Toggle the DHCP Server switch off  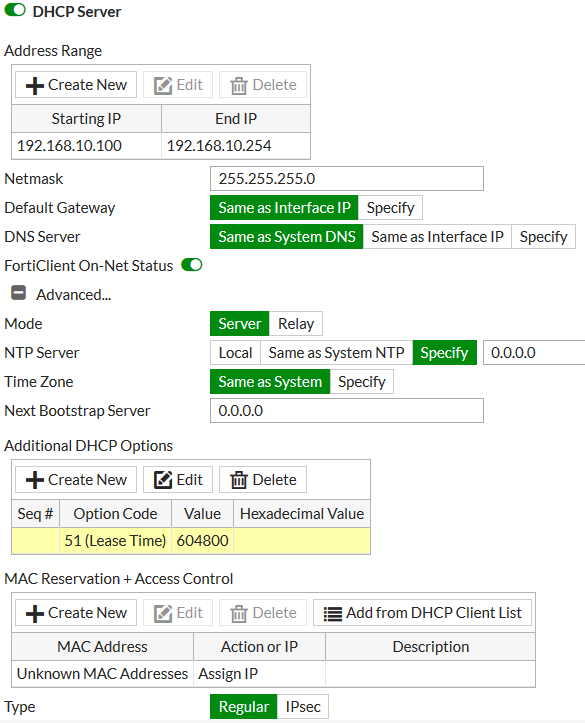tap(15, 10)
